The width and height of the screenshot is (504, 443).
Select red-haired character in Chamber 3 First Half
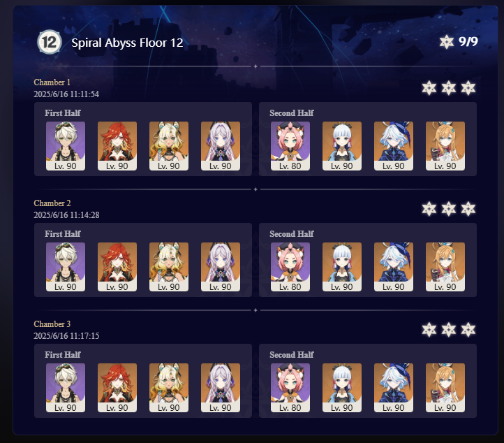[x=117, y=388]
